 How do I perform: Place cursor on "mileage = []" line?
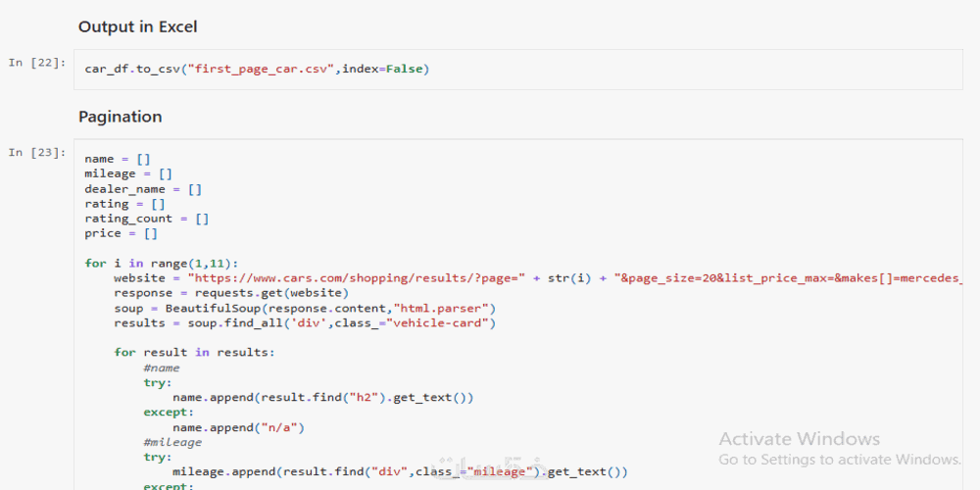tap(127, 173)
